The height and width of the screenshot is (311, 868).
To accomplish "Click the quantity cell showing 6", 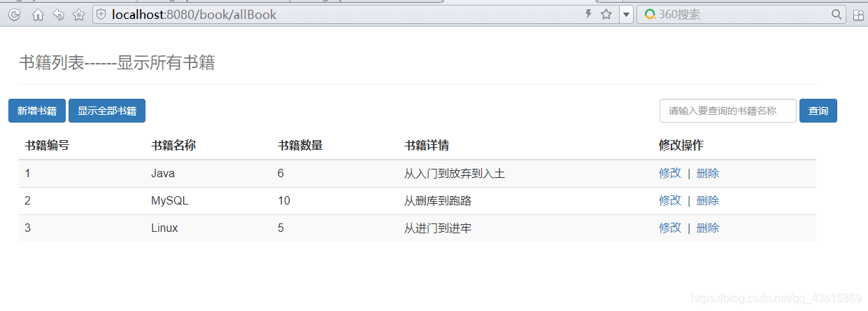I will click(x=280, y=173).
